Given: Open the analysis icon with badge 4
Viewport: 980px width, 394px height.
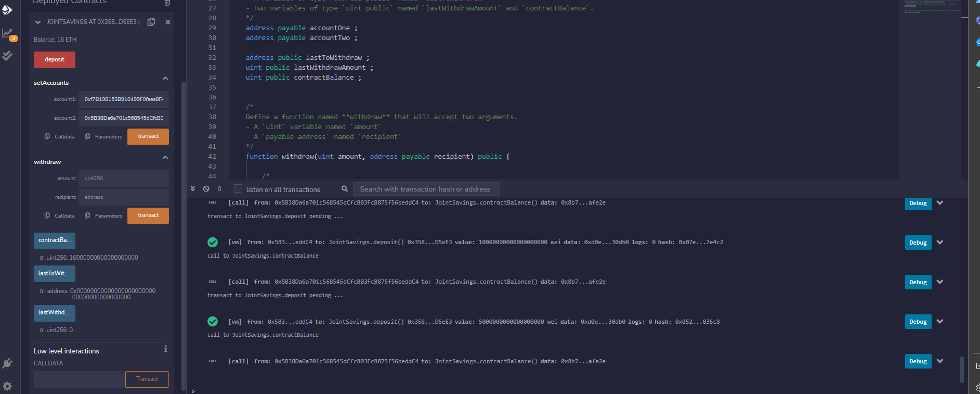Looking at the screenshot, I should tap(9, 34).
